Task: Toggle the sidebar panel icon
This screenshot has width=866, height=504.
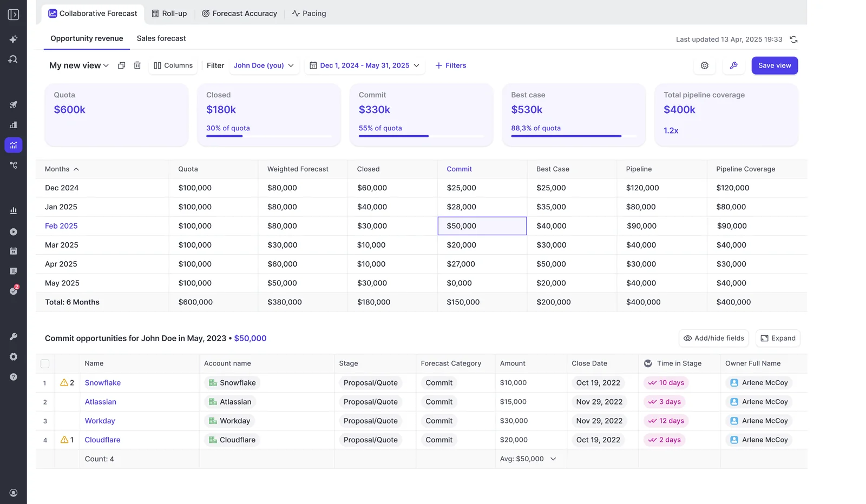Action: tap(14, 15)
